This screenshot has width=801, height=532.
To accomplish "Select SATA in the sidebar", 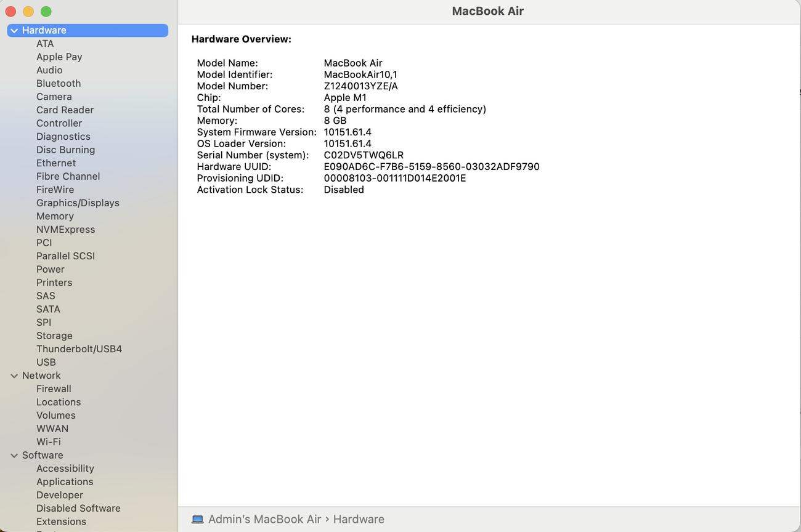I will coord(48,309).
